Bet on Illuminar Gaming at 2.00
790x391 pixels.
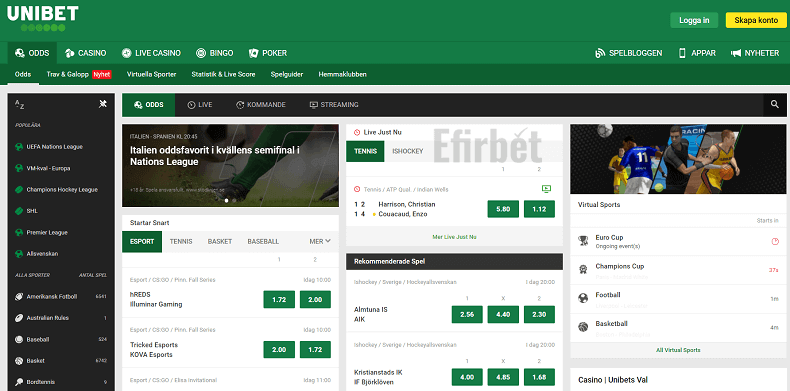(315, 299)
